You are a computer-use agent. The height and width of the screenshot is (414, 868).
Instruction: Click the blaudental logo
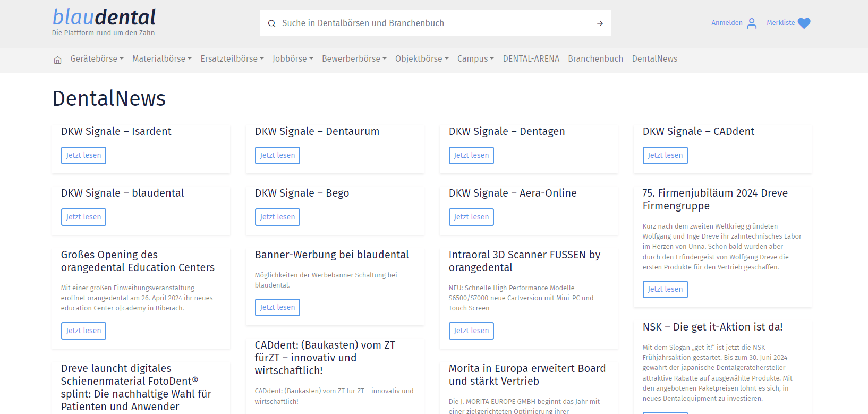(x=104, y=18)
